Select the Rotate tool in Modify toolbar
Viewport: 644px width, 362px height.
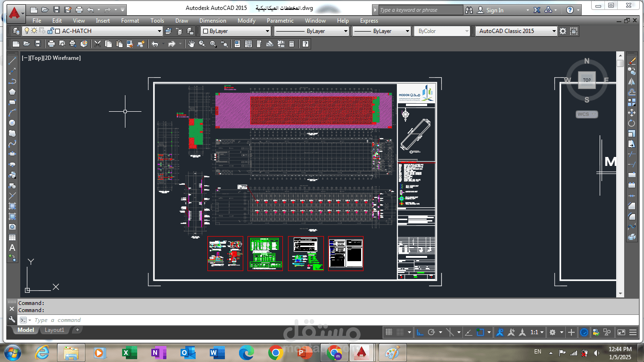632,123
